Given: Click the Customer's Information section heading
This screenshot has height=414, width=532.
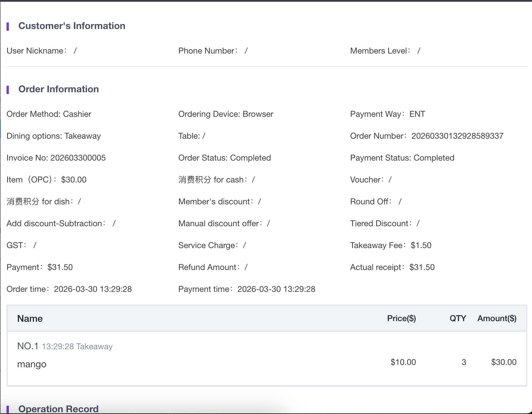Looking at the screenshot, I should point(72,26).
